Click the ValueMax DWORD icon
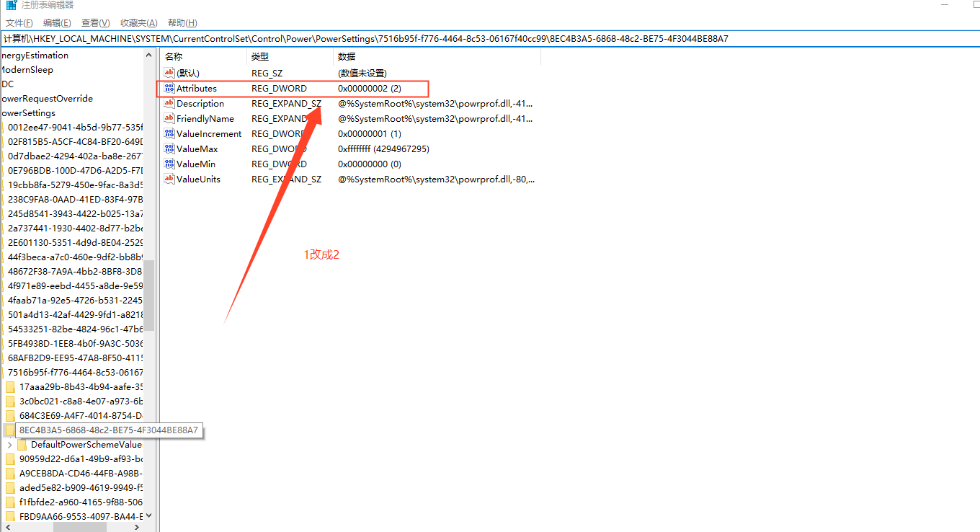 (x=169, y=149)
